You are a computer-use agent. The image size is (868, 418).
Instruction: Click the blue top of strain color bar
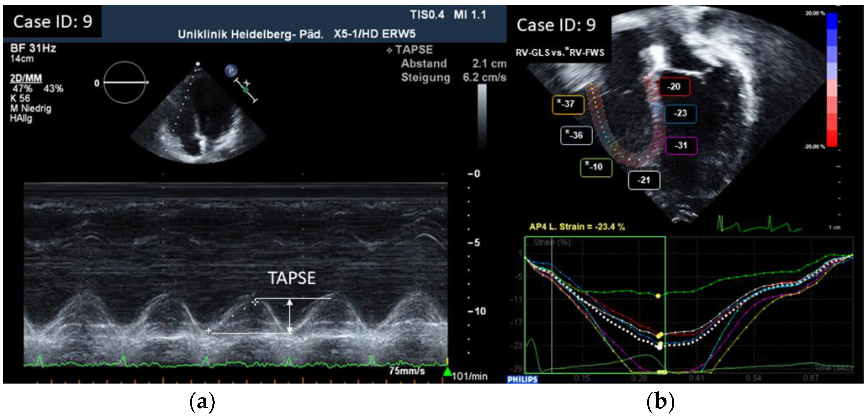(832, 21)
